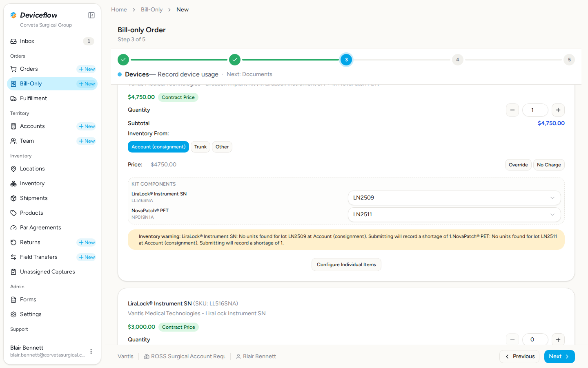Collapse the sidebar panel icon
Viewport: 588px width, 368px height.
tap(91, 15)
